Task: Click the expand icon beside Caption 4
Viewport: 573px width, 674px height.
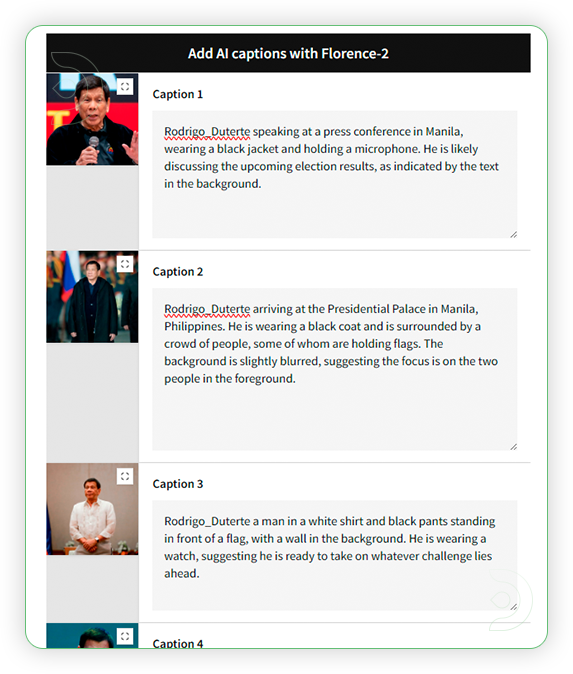Action: coord(125,636)
